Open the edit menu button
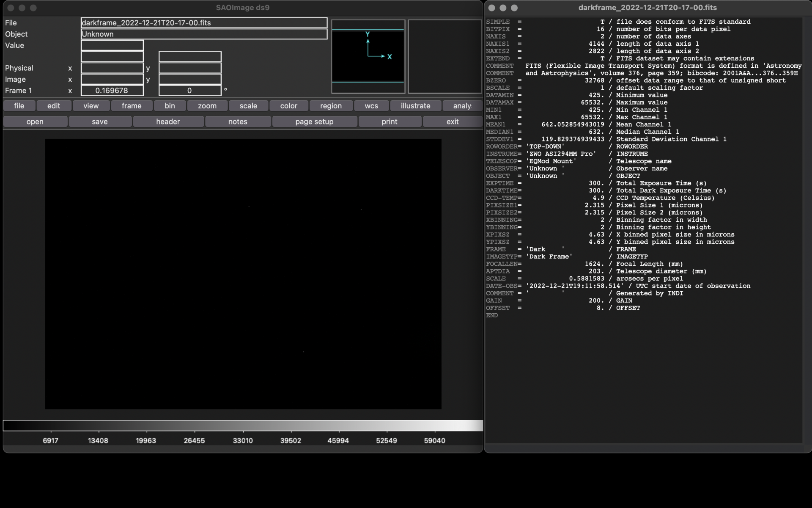The width and height of the screenshot is (812, 508). point(54,106)
